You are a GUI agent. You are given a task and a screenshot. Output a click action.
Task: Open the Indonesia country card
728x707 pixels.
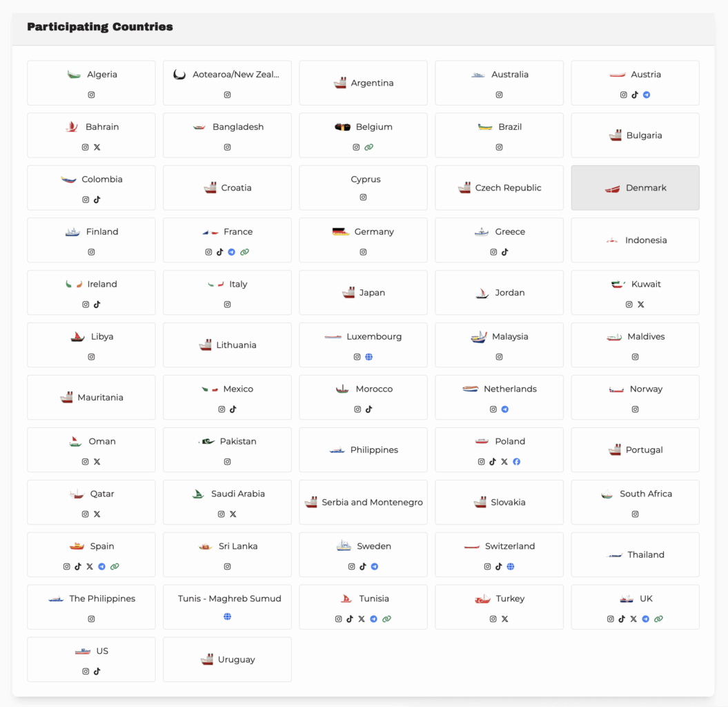click(635, 240)
